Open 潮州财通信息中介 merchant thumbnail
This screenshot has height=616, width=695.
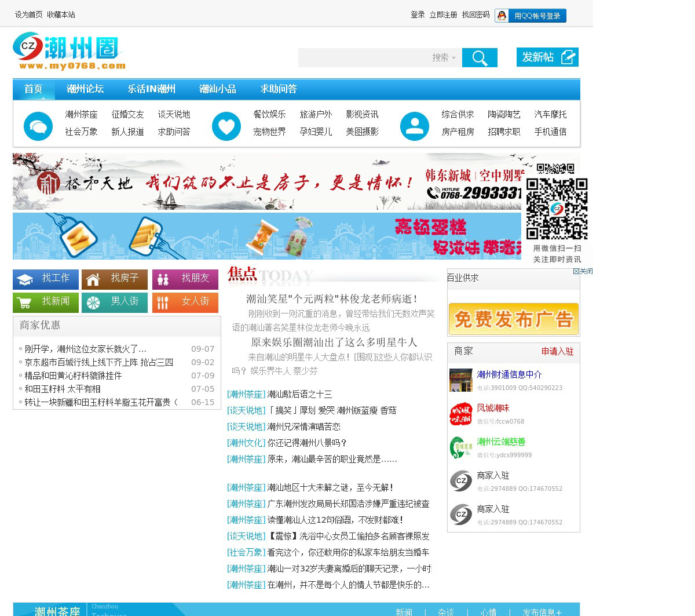[461, 380]
